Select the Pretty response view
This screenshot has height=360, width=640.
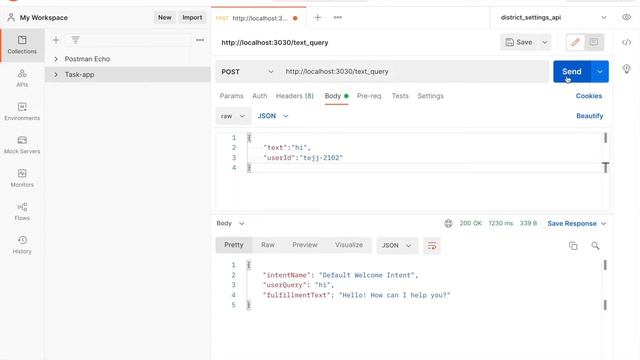coord(234,245)
